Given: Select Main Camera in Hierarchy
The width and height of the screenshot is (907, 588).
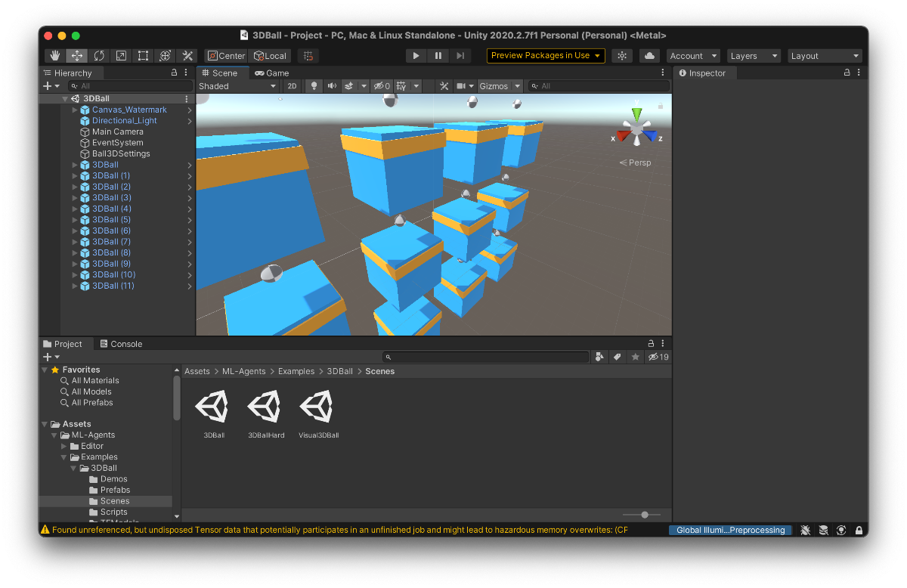Looking at the screenshot, I should [x=118, y=132].
